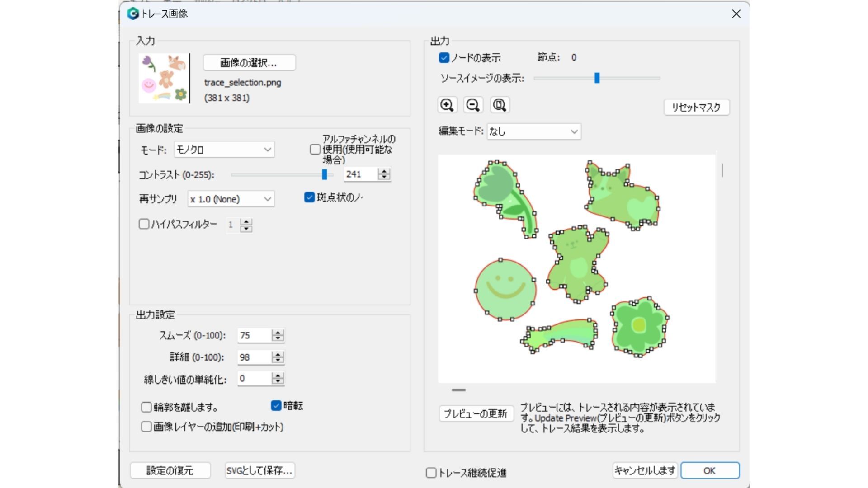Open the 再サンプリ dropdown x 1.0 (None)
This screenshot has width=868, height=488.
(x=231, y=199)
